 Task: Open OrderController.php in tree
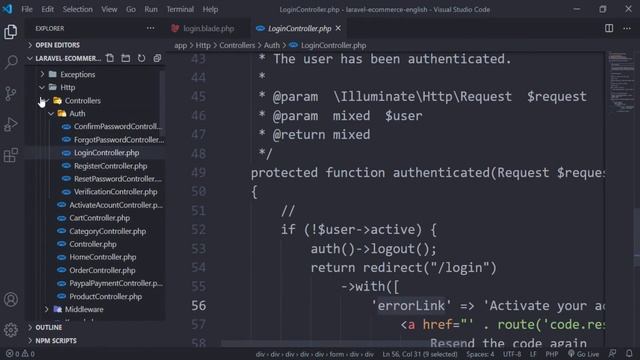click(102, 270)
